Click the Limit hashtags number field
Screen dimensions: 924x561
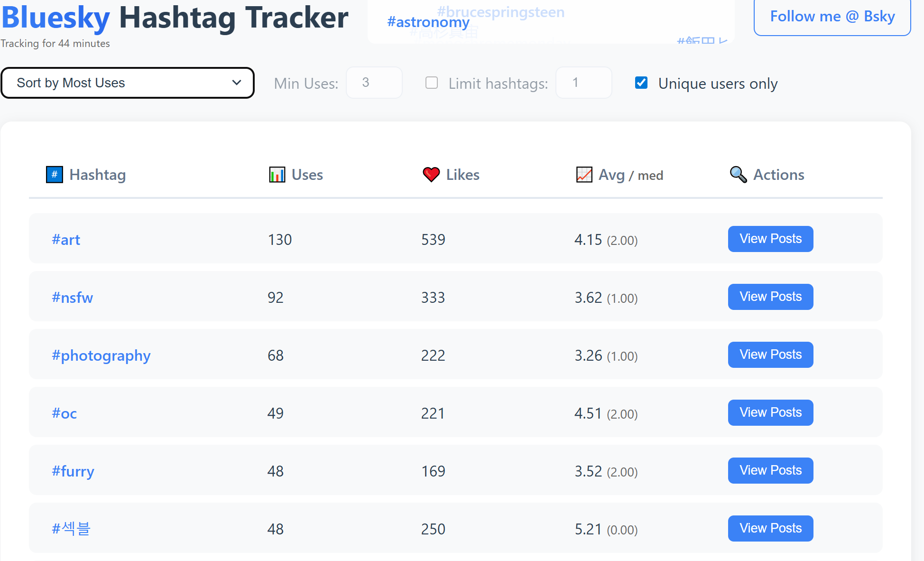click(x=584, y=83)
